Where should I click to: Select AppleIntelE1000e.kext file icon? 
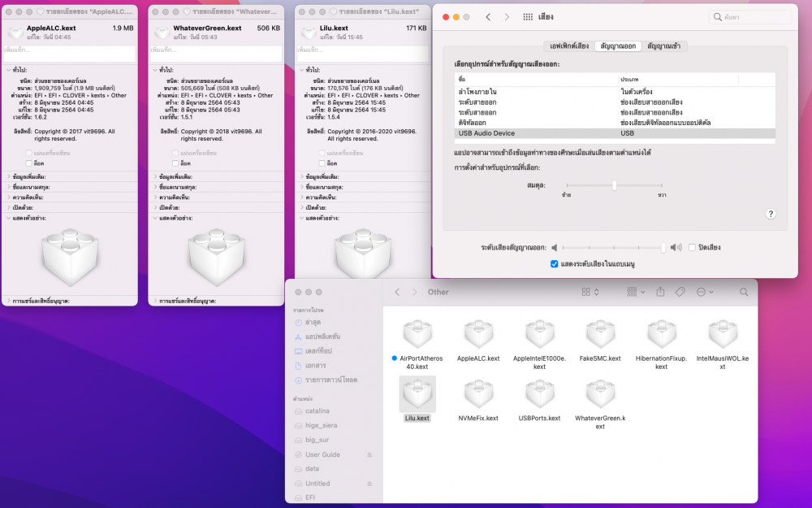pyautogui.click(x=540, y=334)
